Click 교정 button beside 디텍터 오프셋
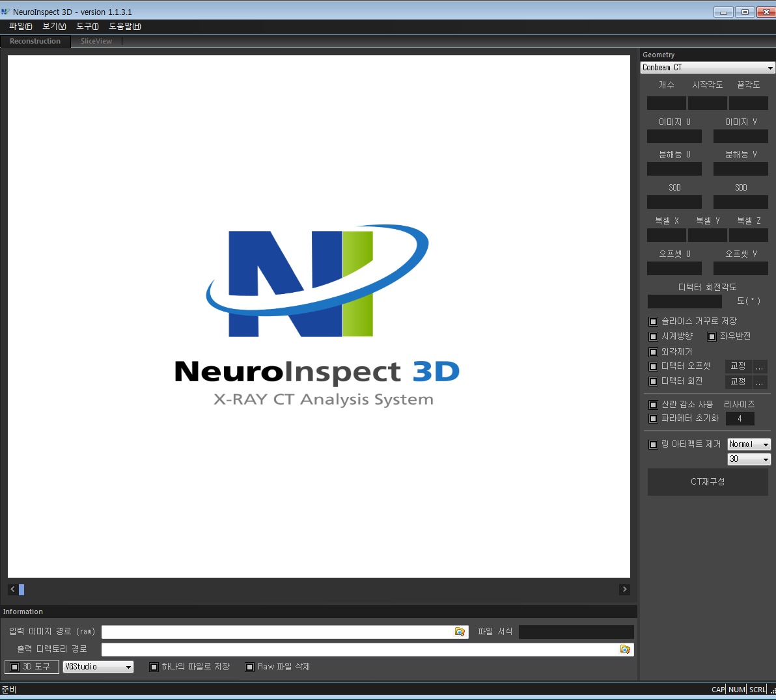The height and width of the screenshot is (700, 776). 738,366
